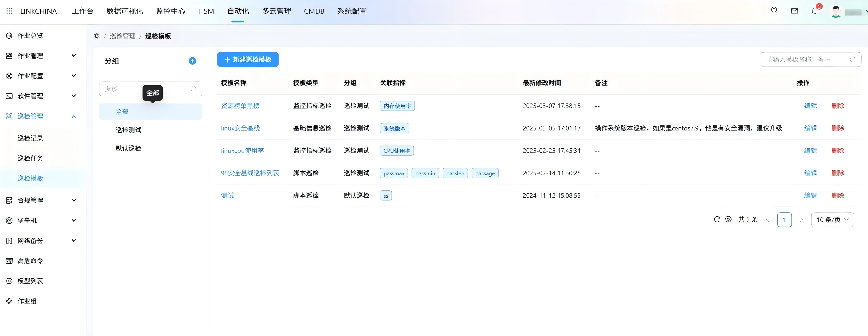Open 资源榜单黑榜 template link

240,106
